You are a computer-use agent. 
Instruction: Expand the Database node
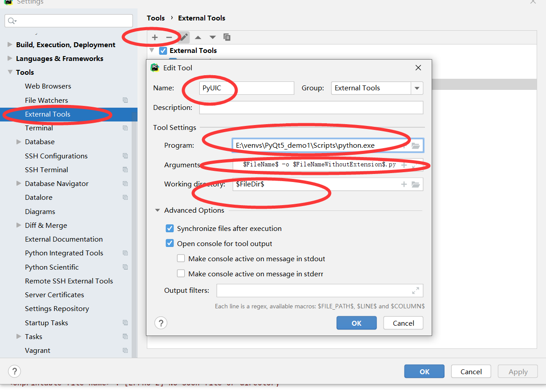[19, 142]
